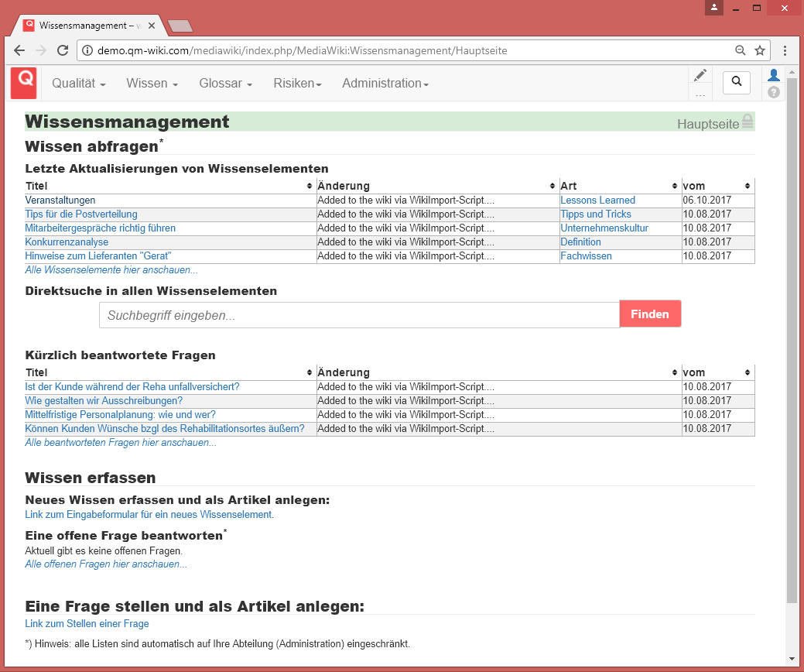
Task: Reload the page with browser refresh icon
Action: tap(63, 51)
